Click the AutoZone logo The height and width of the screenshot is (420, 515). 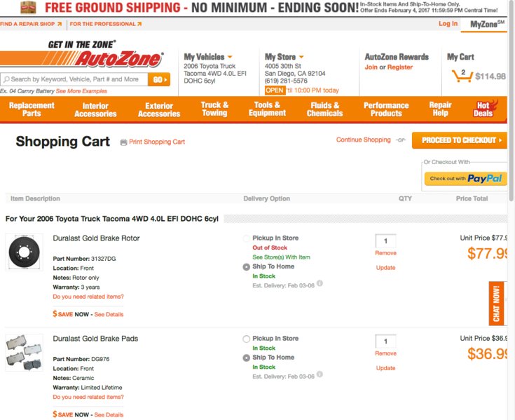point(82,54)
